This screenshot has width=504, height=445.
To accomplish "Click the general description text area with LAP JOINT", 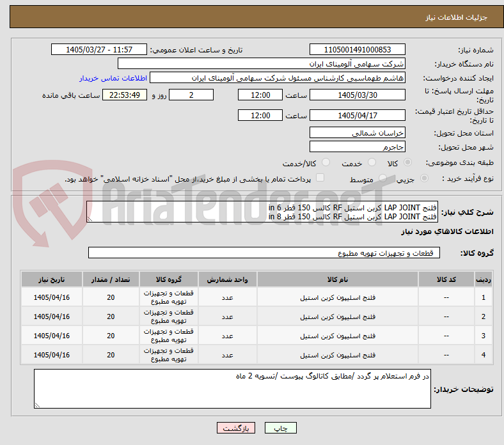I will pyautogui.click(x=262, y=212).
